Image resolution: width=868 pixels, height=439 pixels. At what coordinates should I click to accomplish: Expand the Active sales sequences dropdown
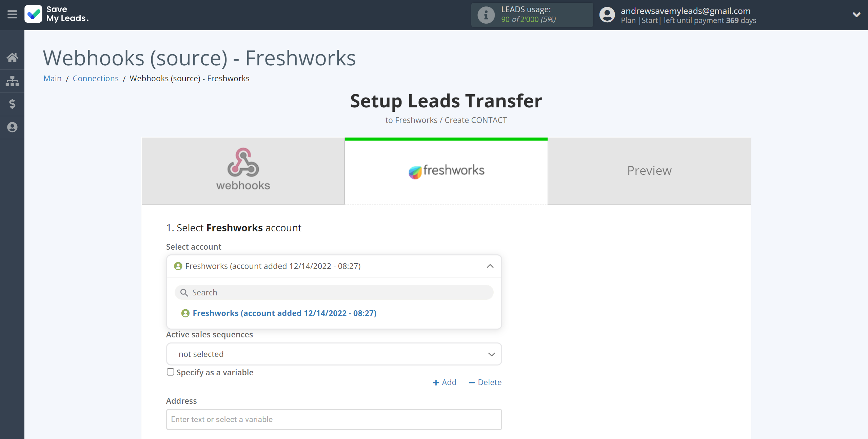coord(334,354)
